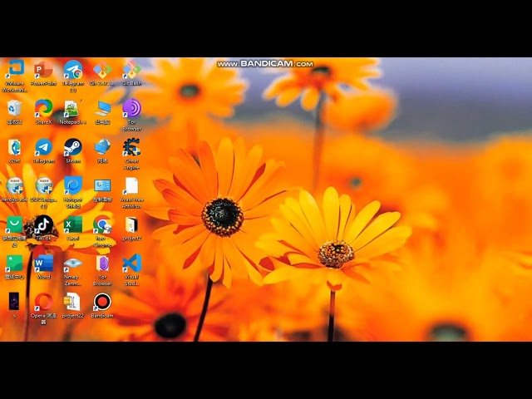The width and height of the screenshot is (532, 399).
Task: Select the Tor Browser folder icon
Action: tap(102, 270)
